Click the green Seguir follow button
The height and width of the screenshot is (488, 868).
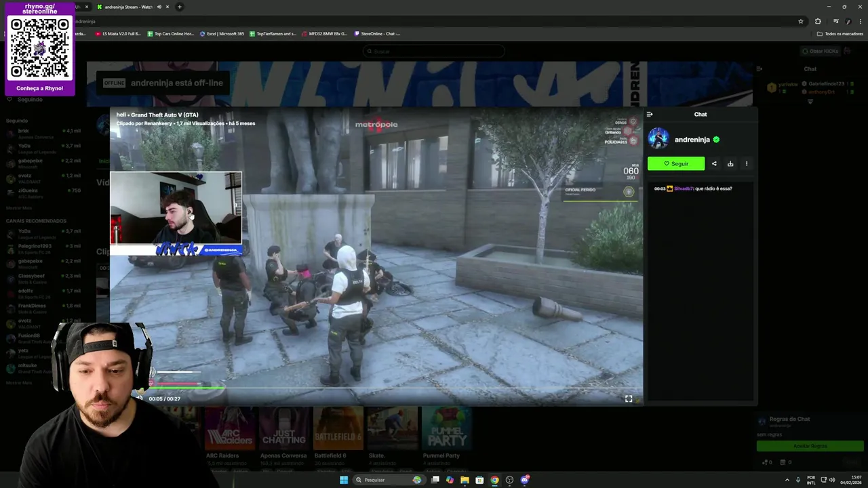pos(675,163)
